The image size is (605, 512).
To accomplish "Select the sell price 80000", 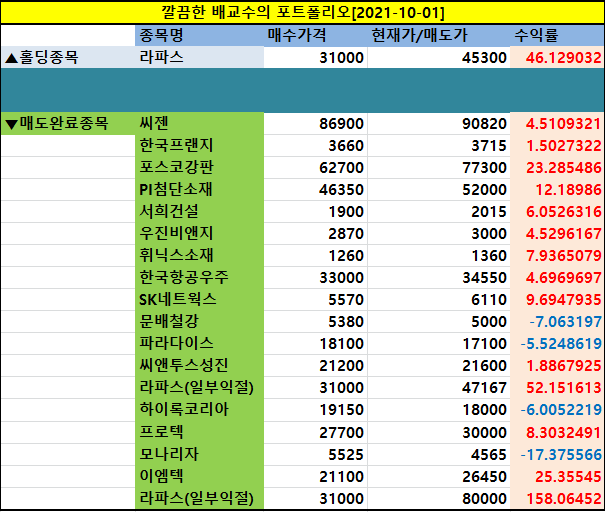I will point(439,498).
